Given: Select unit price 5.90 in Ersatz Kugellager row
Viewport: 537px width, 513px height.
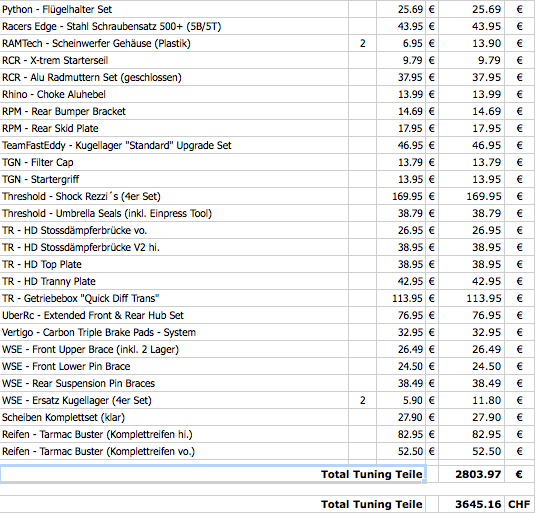Looking at the screenshot, I should click(x=401, y=400).
